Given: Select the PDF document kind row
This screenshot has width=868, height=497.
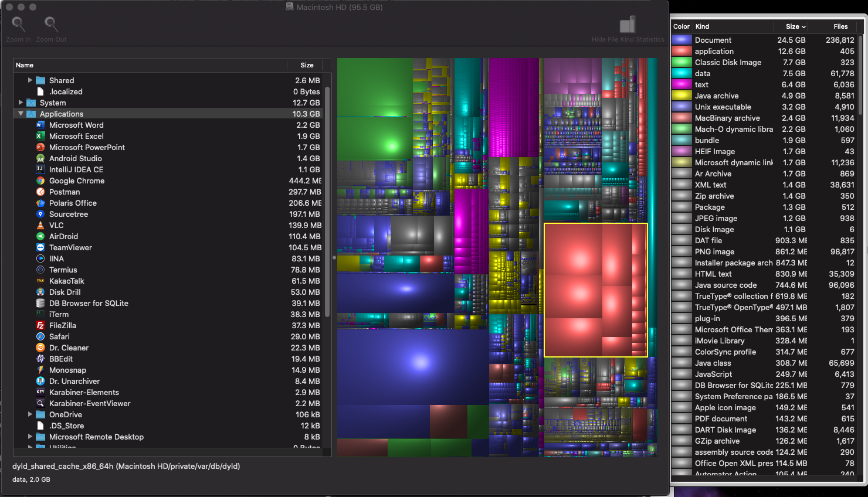Looking at the screenshot, I should pyautogui.click(x=764, y=418).
